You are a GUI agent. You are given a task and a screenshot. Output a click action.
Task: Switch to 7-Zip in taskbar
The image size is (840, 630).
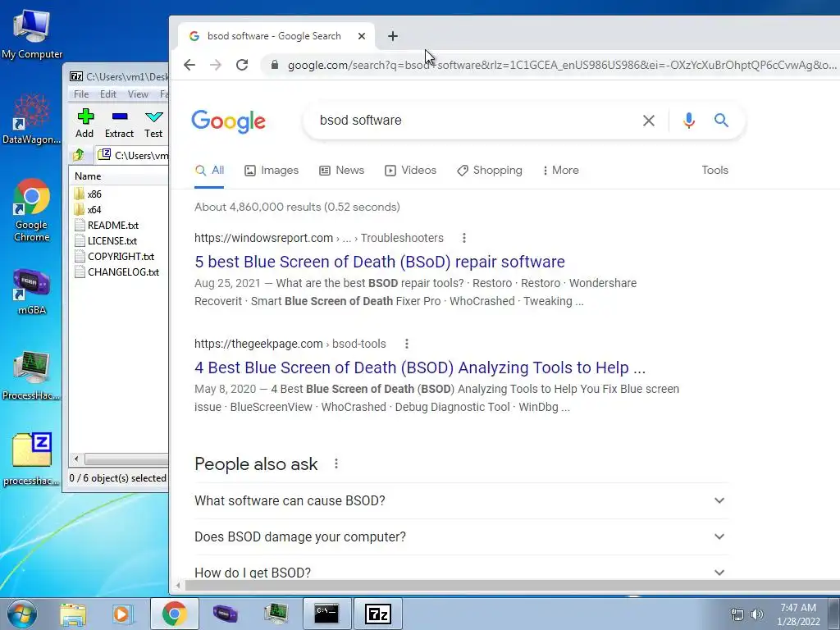coord(377,614)
